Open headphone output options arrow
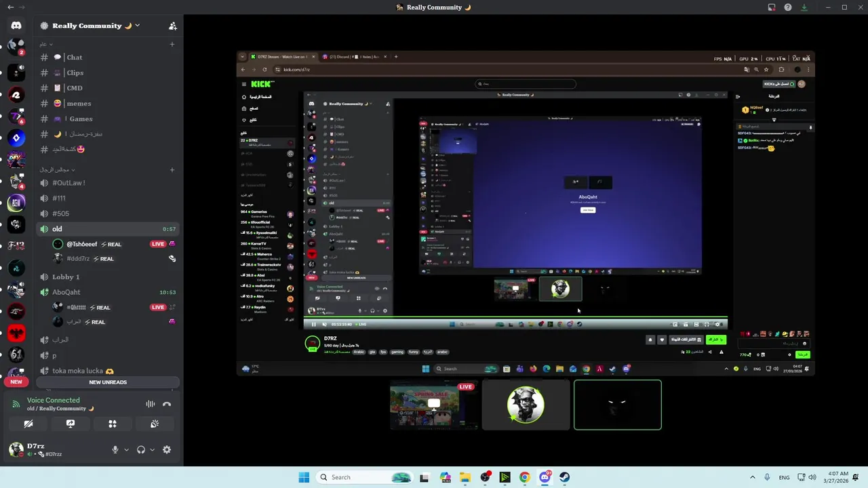This screenshot has height=488, width=868. coord(152,449)
